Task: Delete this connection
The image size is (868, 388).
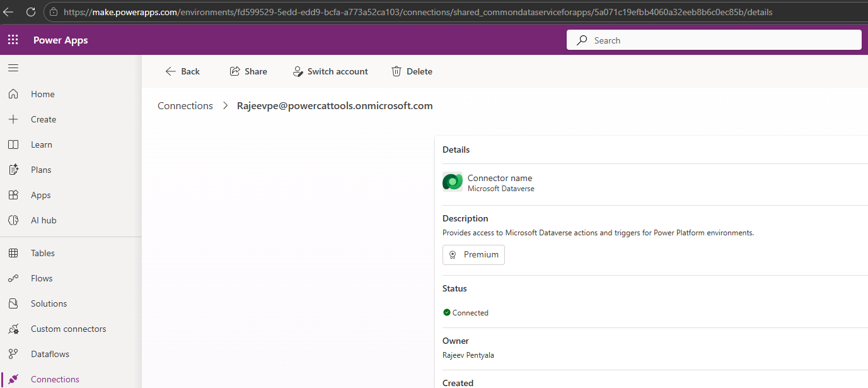Action: [x=412, y=71]
